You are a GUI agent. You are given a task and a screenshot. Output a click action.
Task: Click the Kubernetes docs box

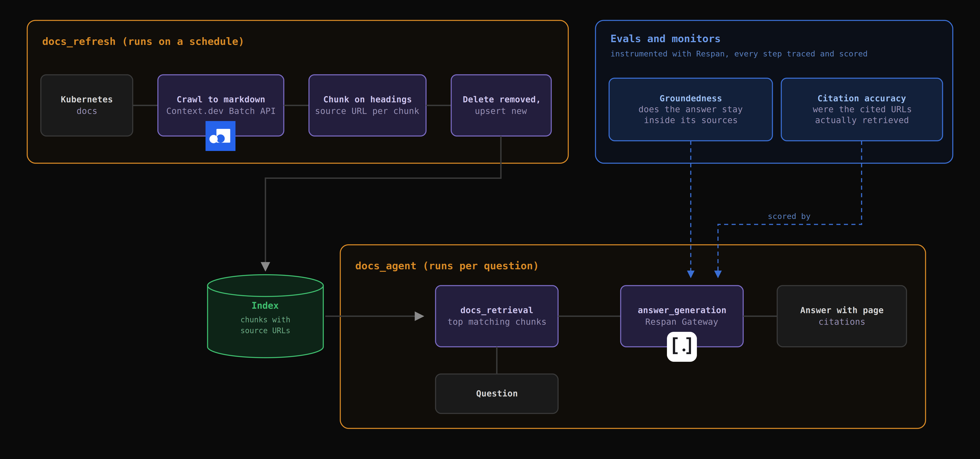(x=87, y=105)
